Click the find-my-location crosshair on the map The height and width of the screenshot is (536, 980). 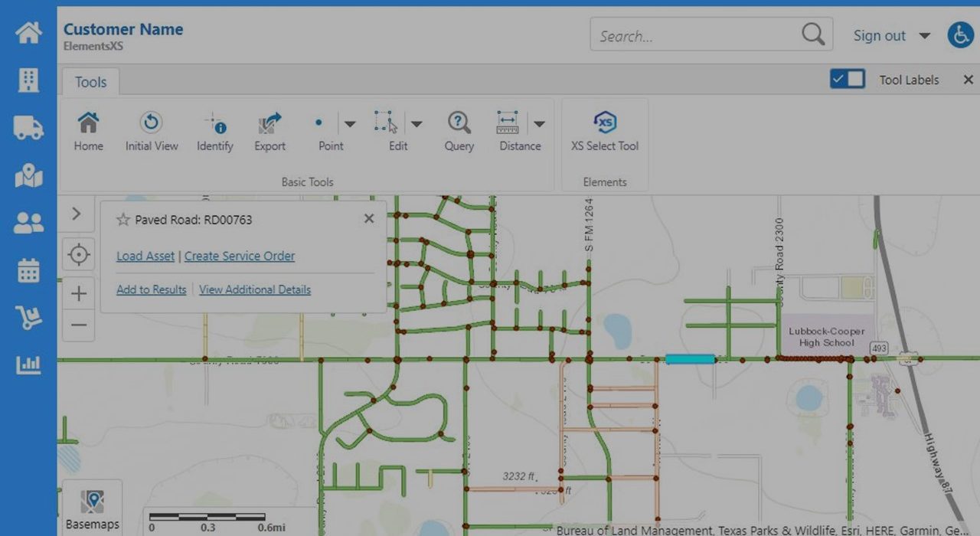(78, 254)
